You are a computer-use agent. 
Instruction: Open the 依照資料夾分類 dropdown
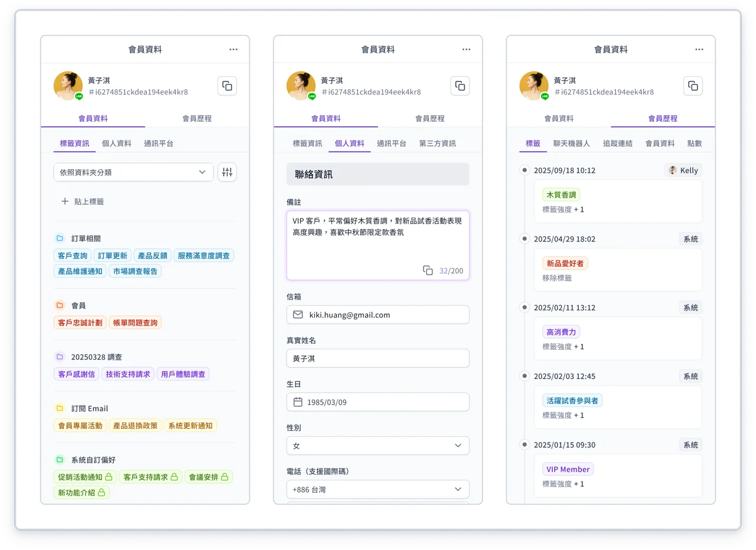click(x=133, y=172)
